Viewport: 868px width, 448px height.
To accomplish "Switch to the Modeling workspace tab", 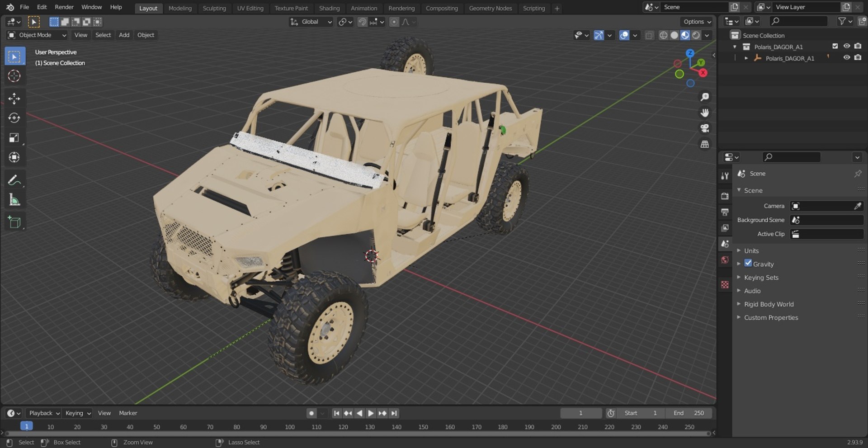I will pos(180,8).
